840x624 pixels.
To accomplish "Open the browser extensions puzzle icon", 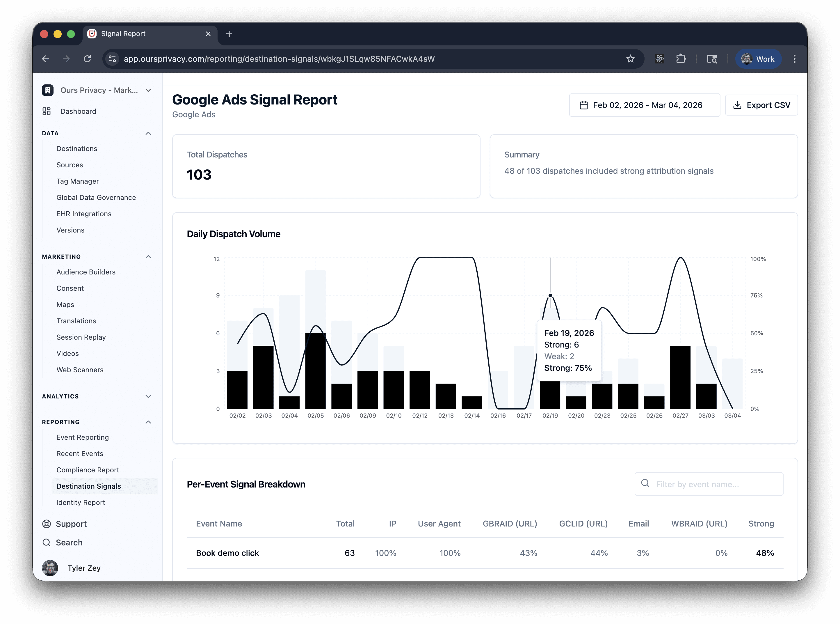I will [x=681, y=59].
